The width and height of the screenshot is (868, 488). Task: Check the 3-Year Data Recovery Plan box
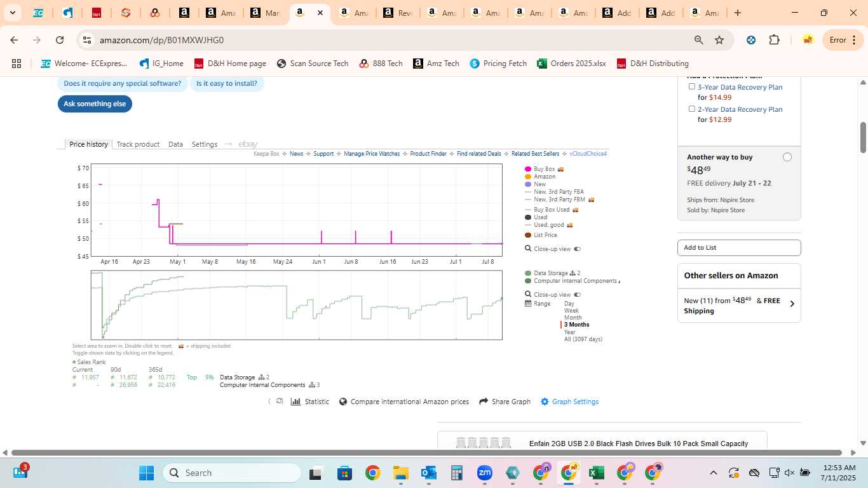[x=692, y=86]
